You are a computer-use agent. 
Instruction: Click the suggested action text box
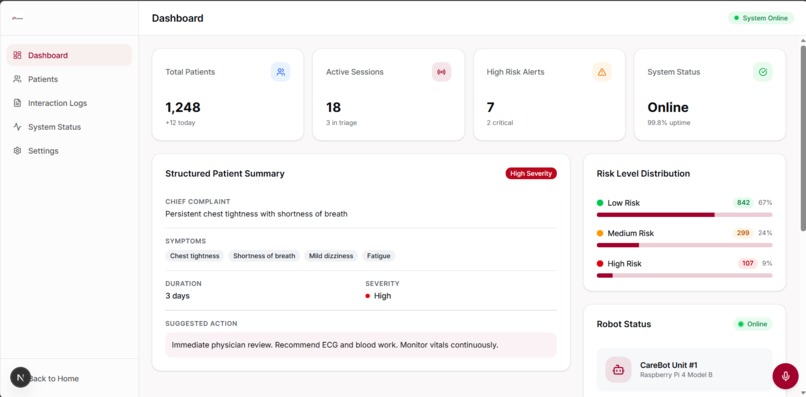point(361,345)
